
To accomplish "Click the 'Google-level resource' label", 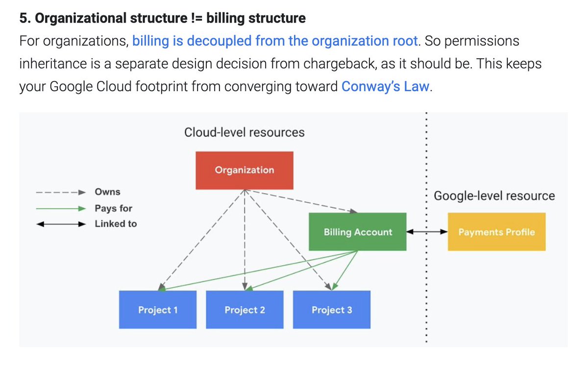I will [x=494, y=196].
